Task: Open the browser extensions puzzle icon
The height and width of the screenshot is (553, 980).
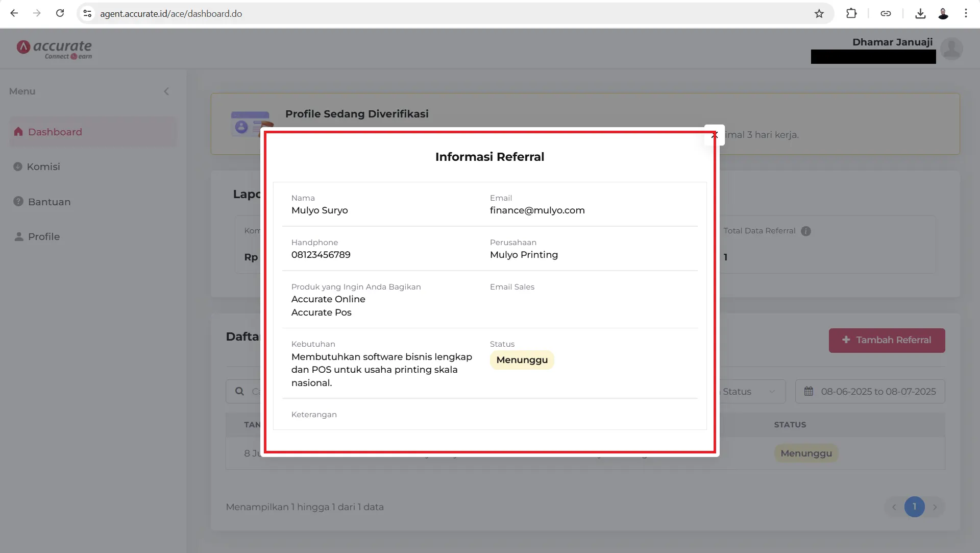Action: coord(851,13)
